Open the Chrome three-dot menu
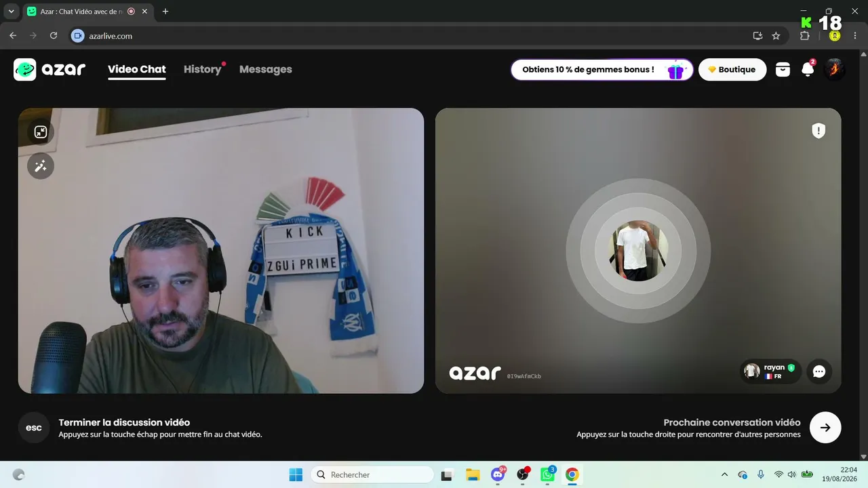 click(856, 36)
